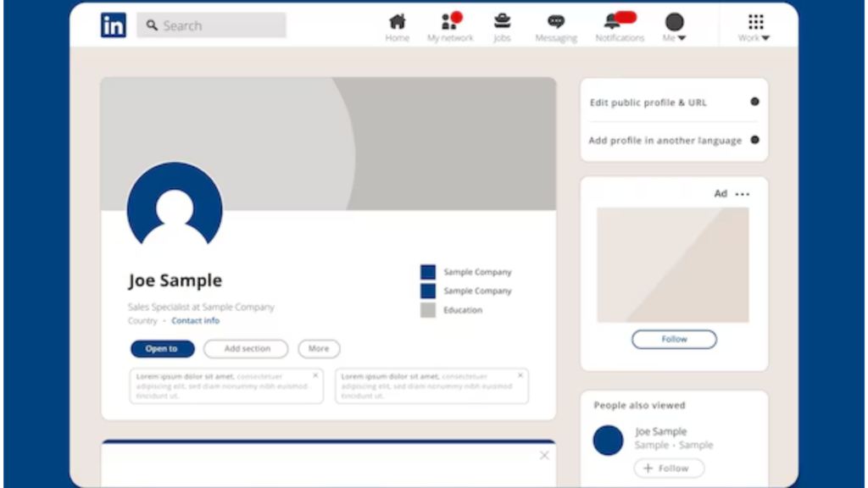Click the Add section button
868x488 pixels.
pos(246,349)
